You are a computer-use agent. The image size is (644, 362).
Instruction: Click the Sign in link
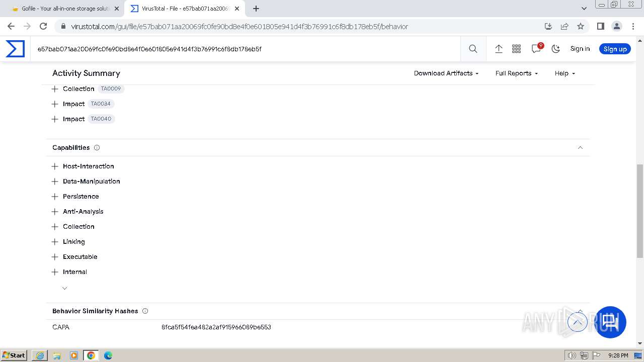[x=580, y=49]
